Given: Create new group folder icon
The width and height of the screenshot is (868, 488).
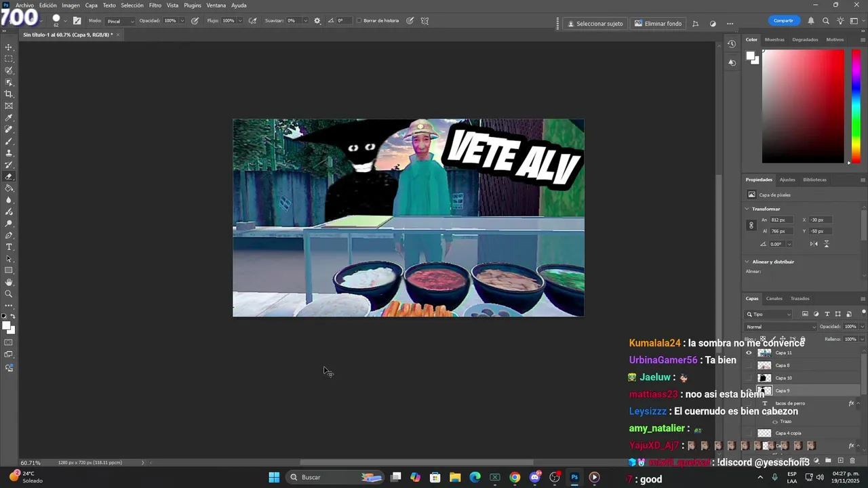Looking at the screenshot, I should tap(828, 461).
